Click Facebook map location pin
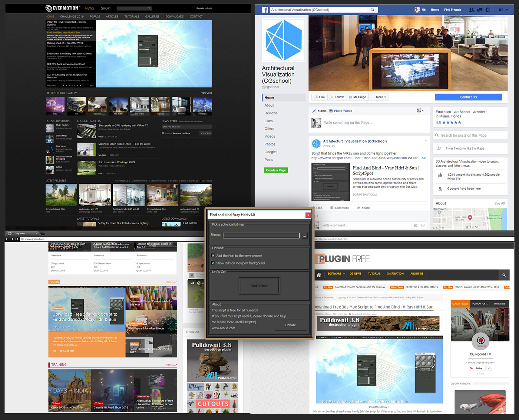Screen dimensions: 519x420 (470, 218)
